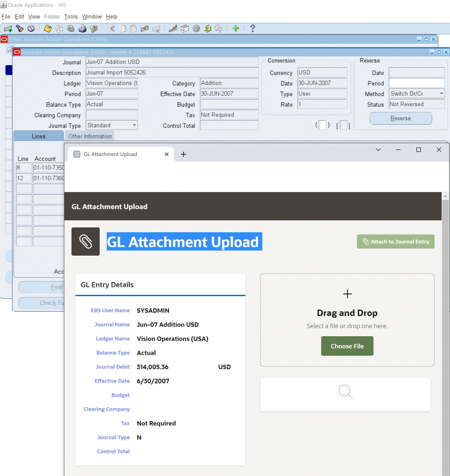
Task: Click the Effective Date value 6/30/2007
Action: 153,381
